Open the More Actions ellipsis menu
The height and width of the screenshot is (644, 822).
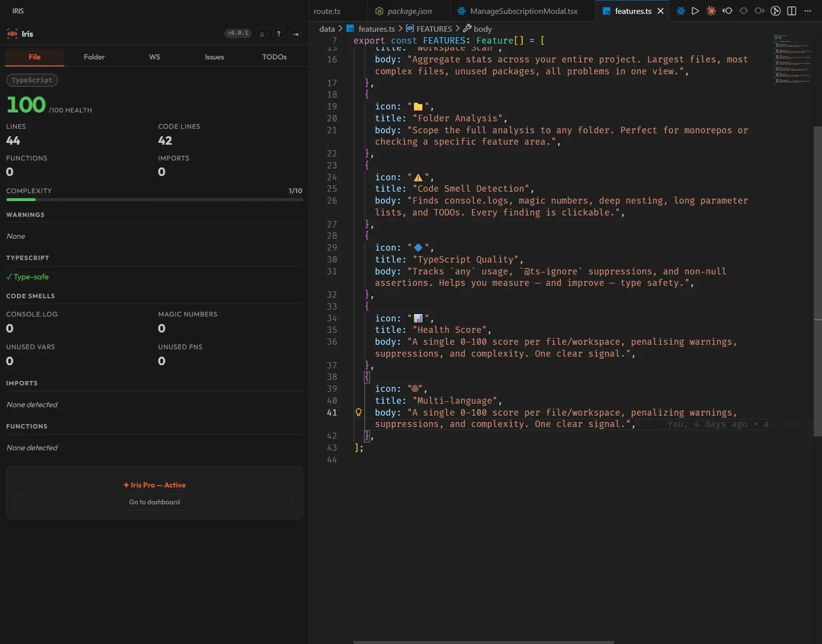(808, 11)
